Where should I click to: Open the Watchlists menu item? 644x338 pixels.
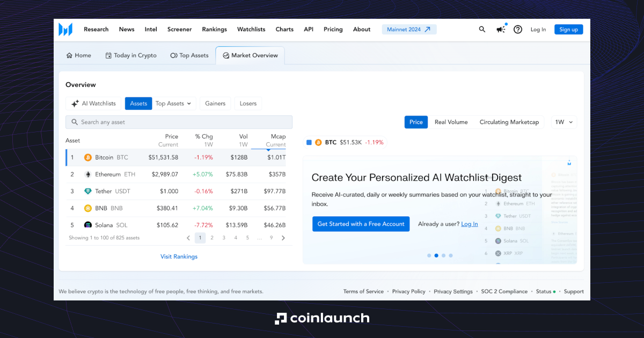[251, 30]
